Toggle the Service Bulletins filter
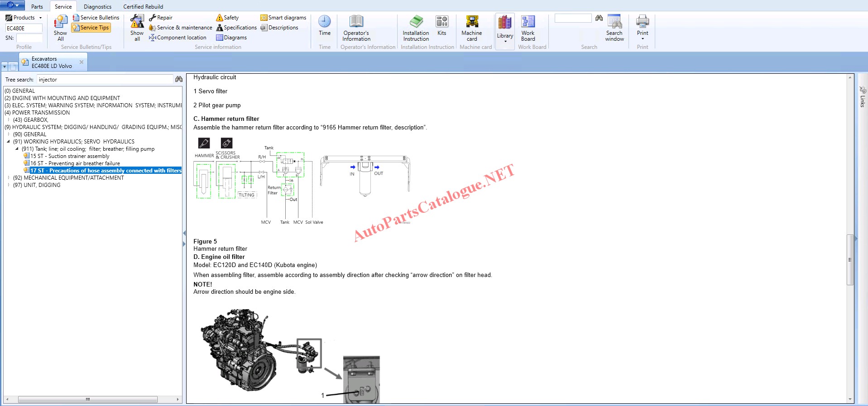 96,18
